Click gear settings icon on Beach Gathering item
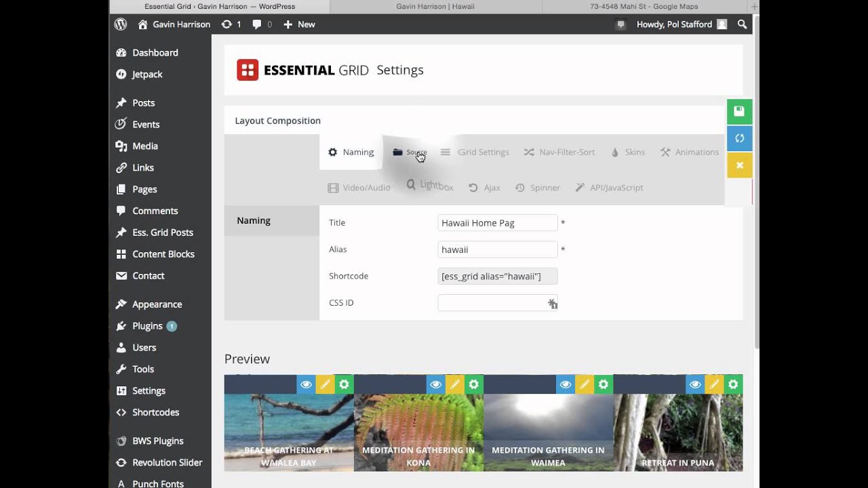The height and width of the screenshot is (488, 868). click(344, 384)
